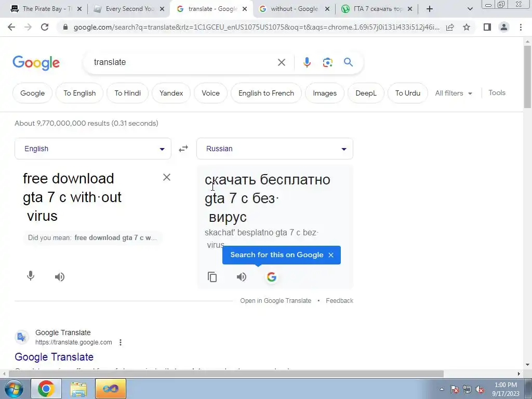This screenshot has height=399, width=532.
Task: Click the muted volume tray icon
Action: pos(480,390)
